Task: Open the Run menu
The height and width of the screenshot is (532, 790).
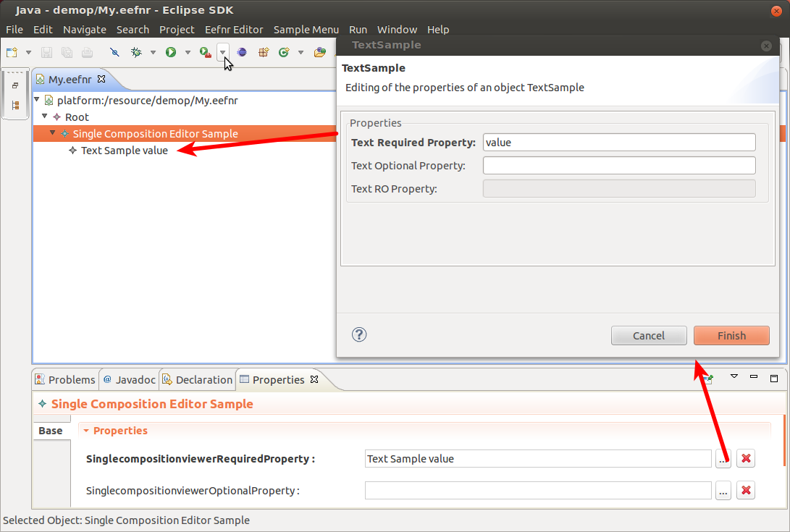Action: (x=358, y=30)
